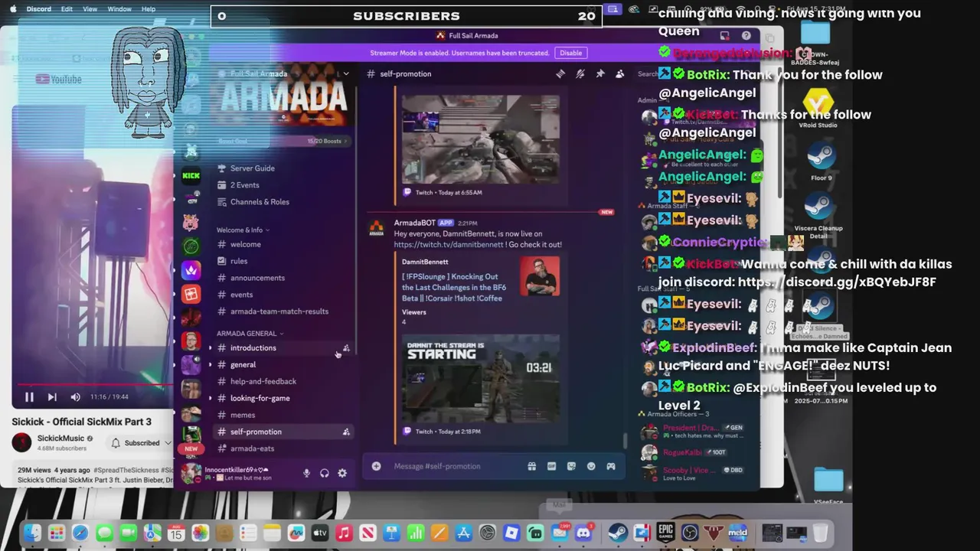
Task: Open the twitch.tv/damnitbennett link
Action: coord(449,245)
